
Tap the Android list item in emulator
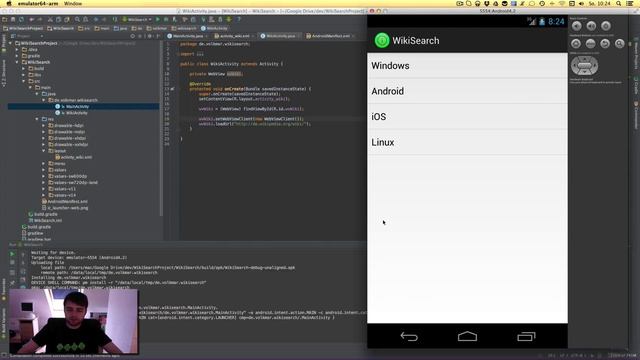tap(467, 91)
